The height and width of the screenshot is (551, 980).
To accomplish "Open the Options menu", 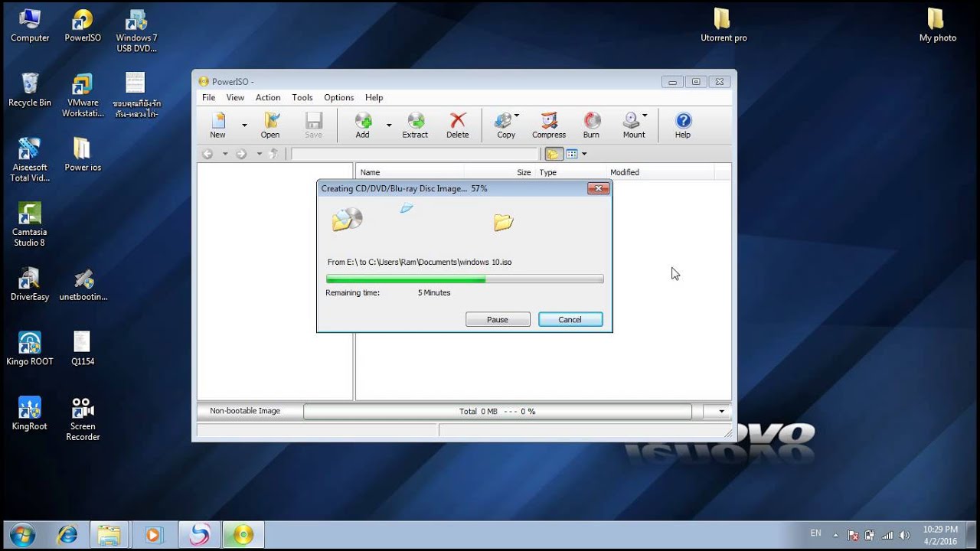I will (339, 97).
